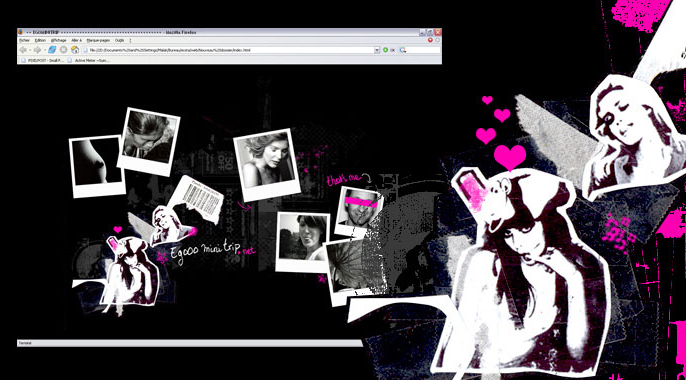The height and width of the screenshot is (380, 686).
Task: Minimize the Firefox window
Action: coord(422,32)
